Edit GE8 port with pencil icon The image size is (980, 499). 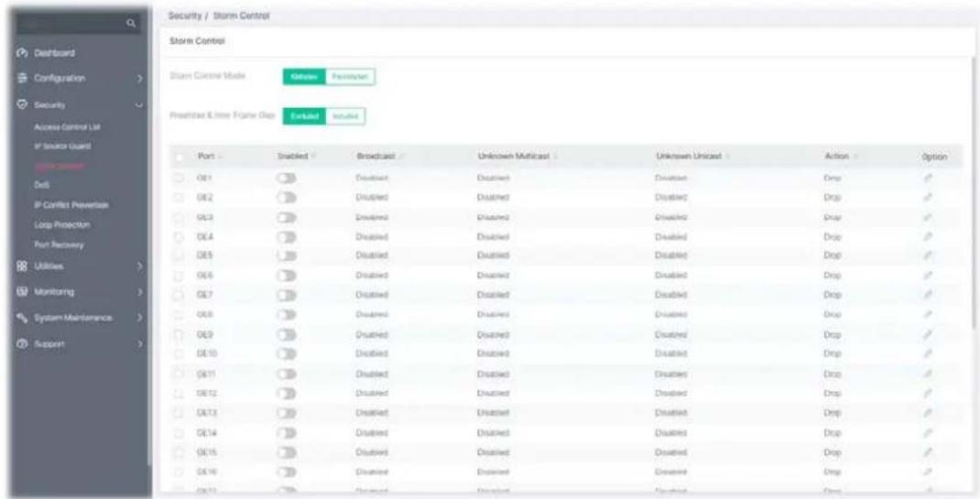point(928,315)
